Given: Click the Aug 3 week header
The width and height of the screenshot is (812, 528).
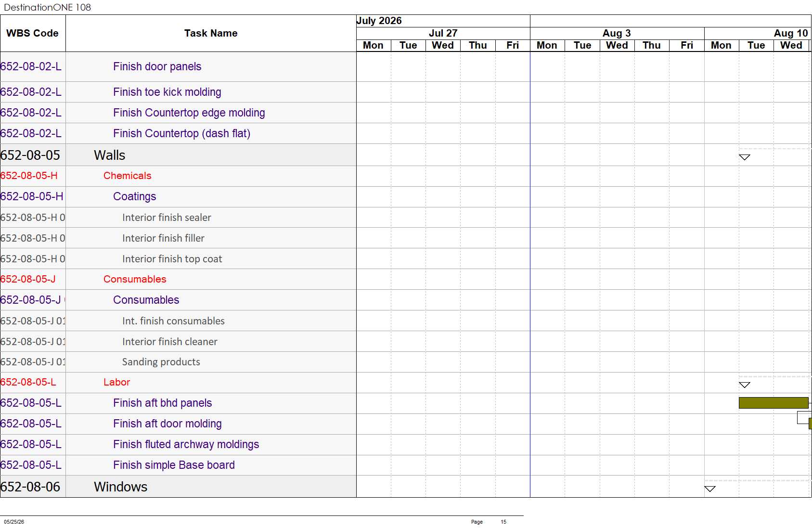Looking at the screenshot, I should click(x=617, y=33).
